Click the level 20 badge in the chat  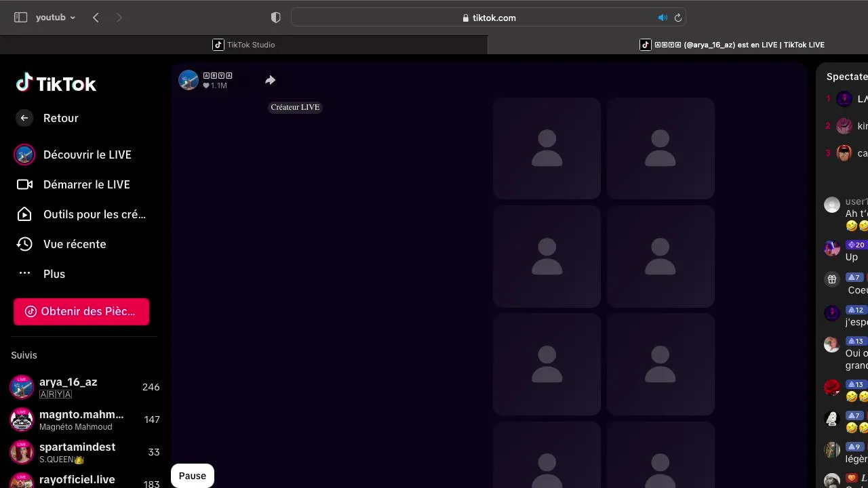click(856, 245)
